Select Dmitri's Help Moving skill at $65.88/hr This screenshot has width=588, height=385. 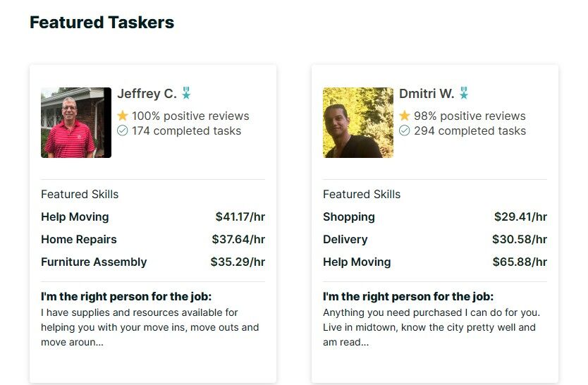(357, 262)
